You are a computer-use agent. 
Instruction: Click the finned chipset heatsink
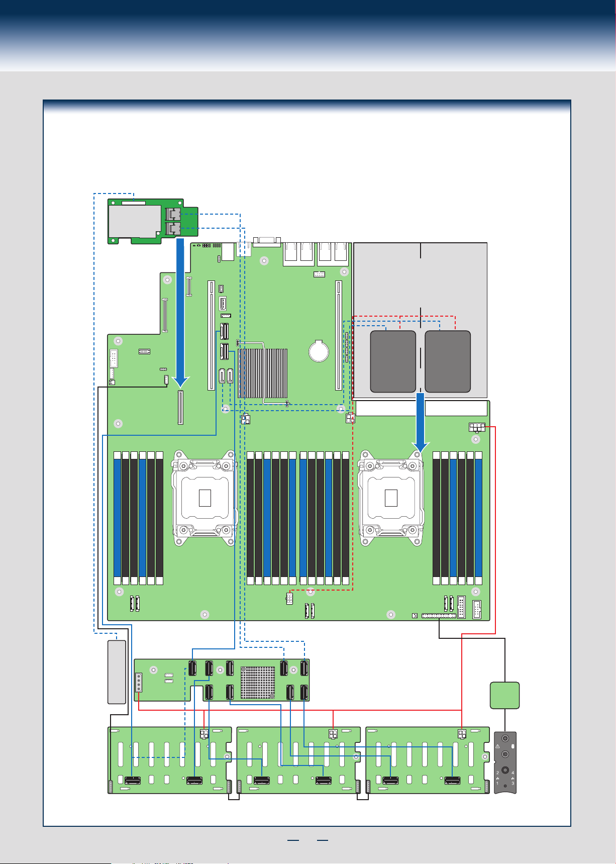tap(263, 373)
